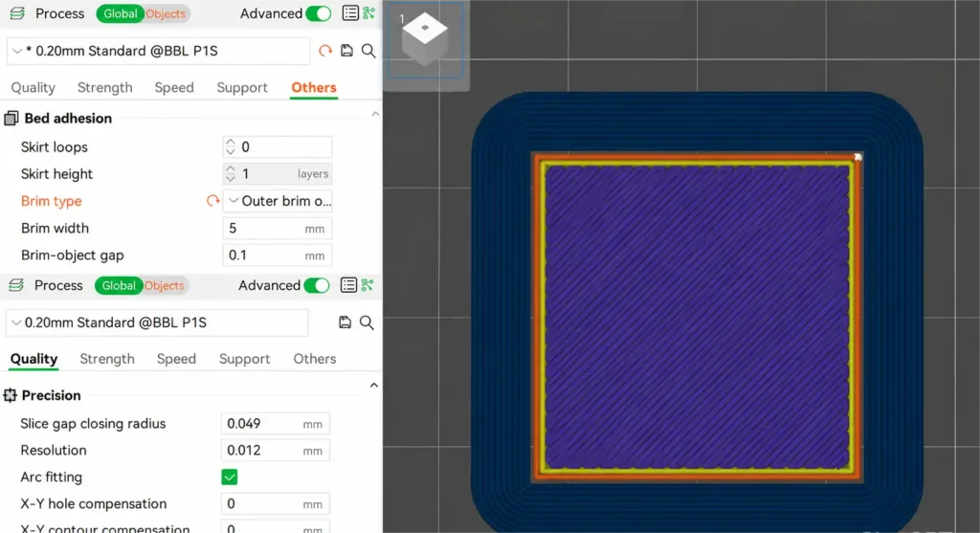Click the Bed adhesion heading
The width and height of the screenshot is (980, 533).
(x=68, y=118)
